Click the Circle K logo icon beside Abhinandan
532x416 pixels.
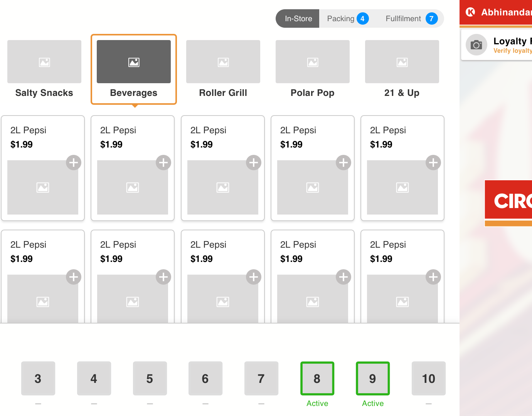tap(470, 12)
